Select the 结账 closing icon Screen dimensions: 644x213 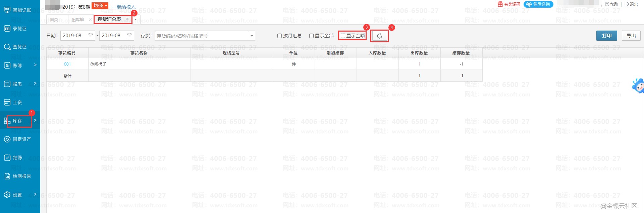pos(7,158)
